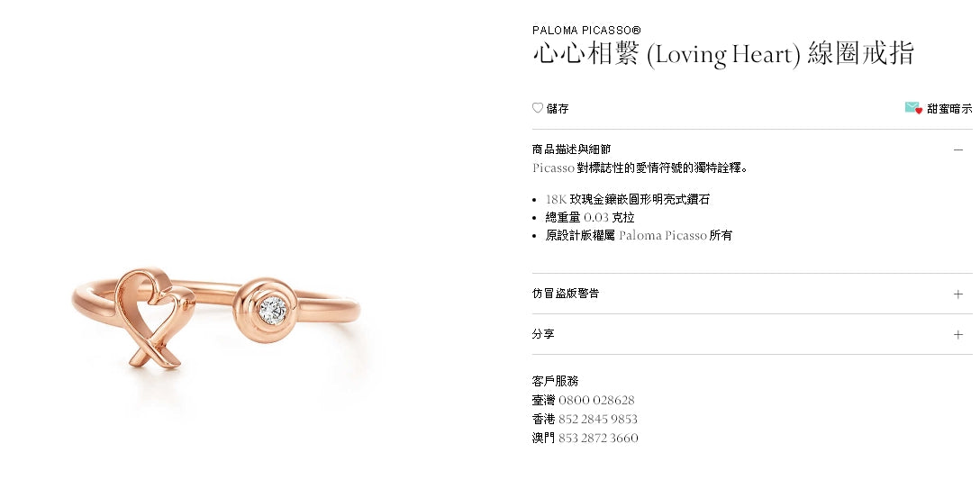The image size is (980, 489).
Task: Expand 仿冒盜版警告 with the plus icon
Action: point(958,294)
